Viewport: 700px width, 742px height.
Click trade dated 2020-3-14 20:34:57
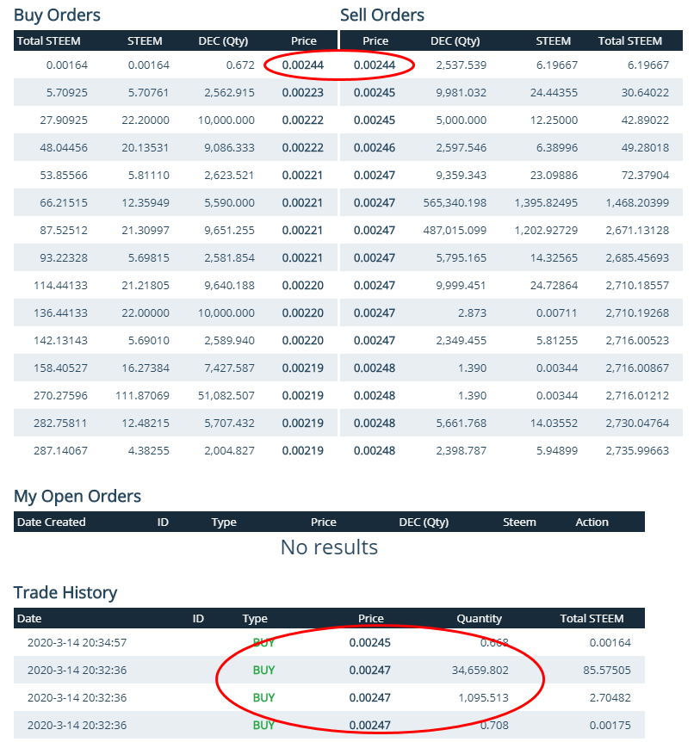pos(329,643)
